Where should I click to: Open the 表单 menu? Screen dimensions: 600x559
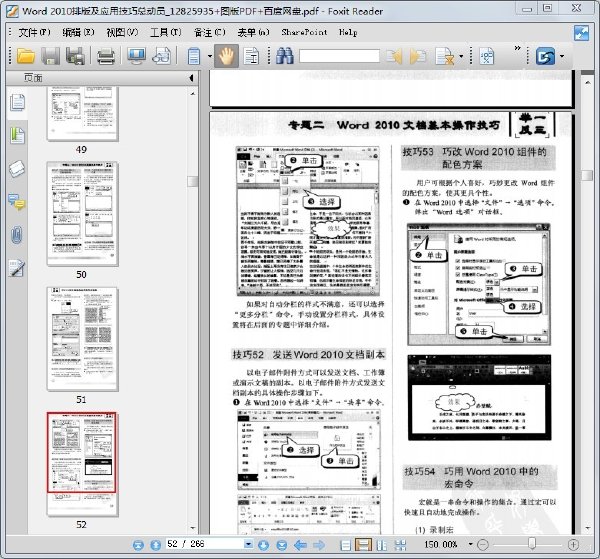click(x=253, y=33)
